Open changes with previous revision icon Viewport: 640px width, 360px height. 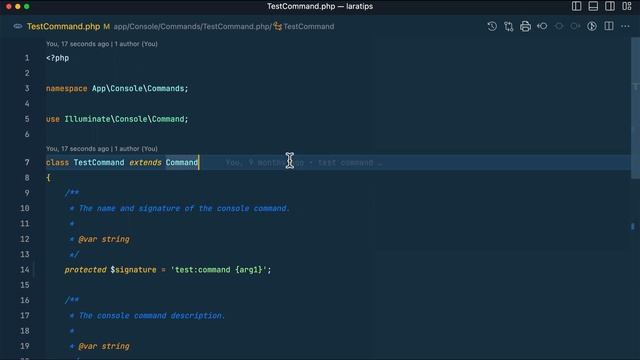pyautogui.click(x=542, y=26)
